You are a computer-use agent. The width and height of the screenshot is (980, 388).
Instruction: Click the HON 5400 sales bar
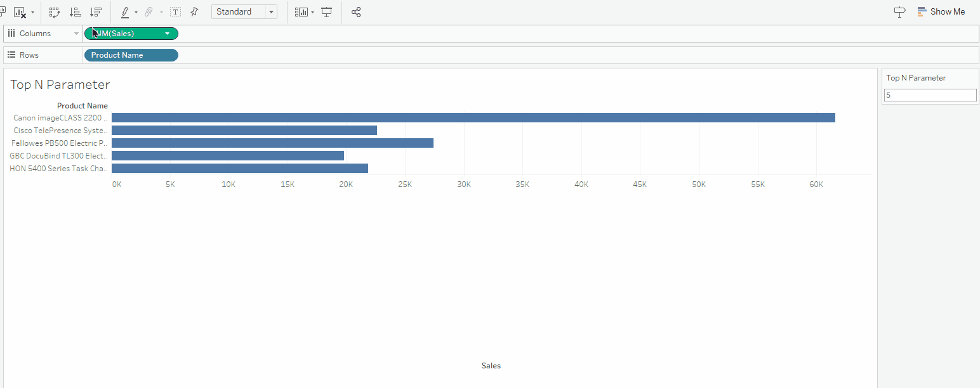click(240, 169)
